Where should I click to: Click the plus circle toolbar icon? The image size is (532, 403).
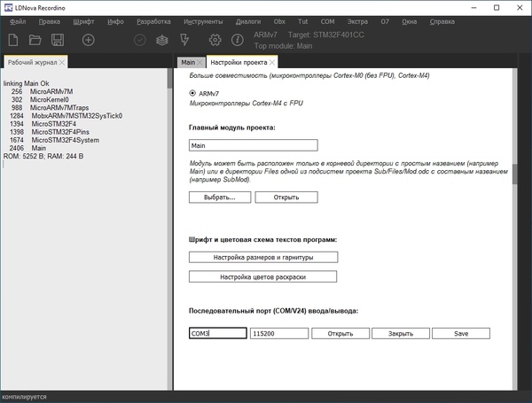pos(89,40)
